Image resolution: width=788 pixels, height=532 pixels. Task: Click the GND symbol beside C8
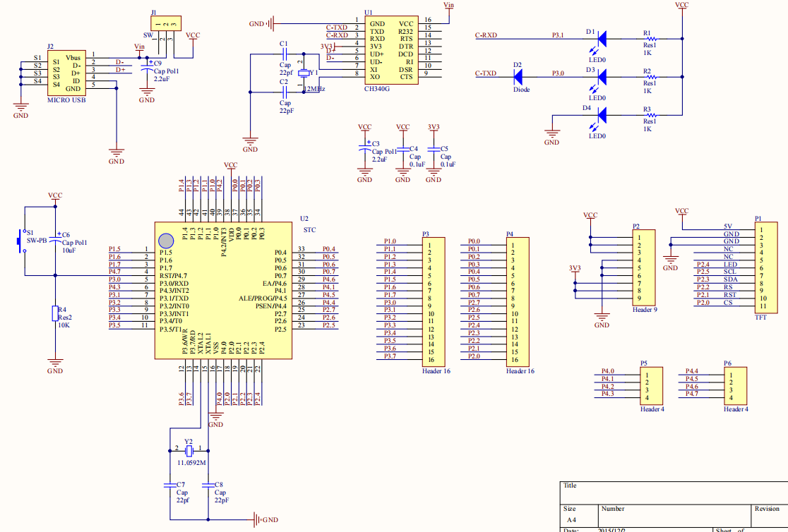tap(266, 519)
